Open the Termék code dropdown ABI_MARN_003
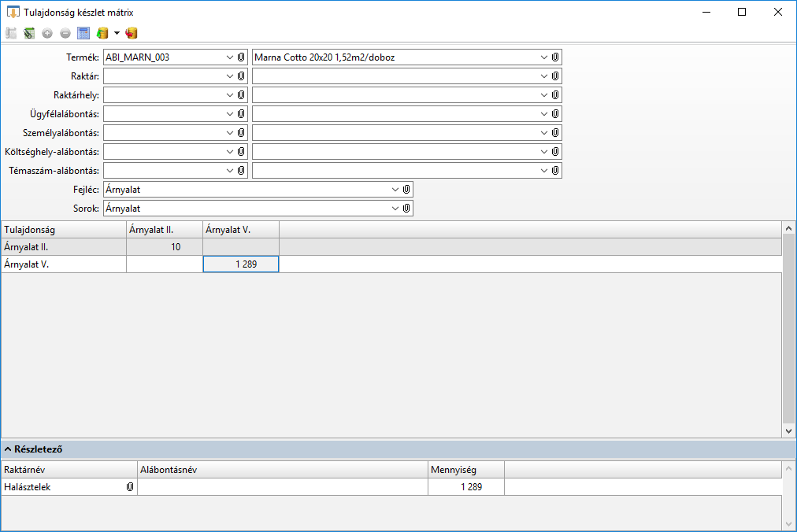 (x=230, y=57)
